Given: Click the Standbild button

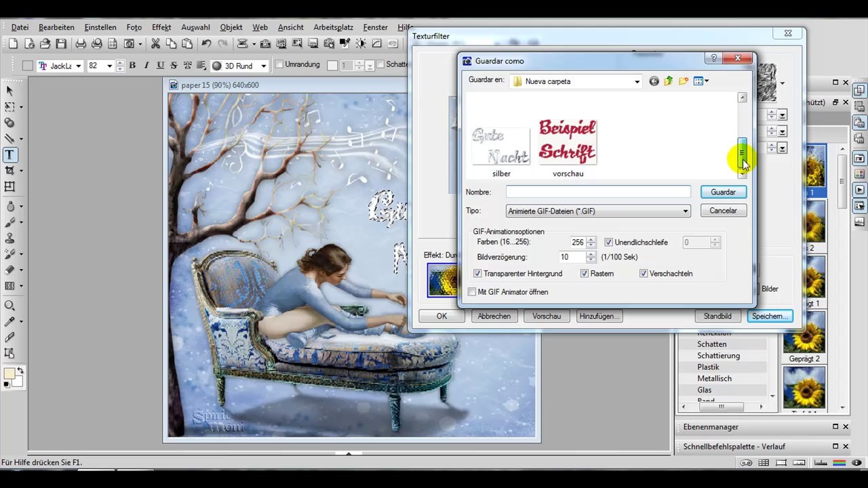Looking at the screenshot, I should [x=717, y=316].
